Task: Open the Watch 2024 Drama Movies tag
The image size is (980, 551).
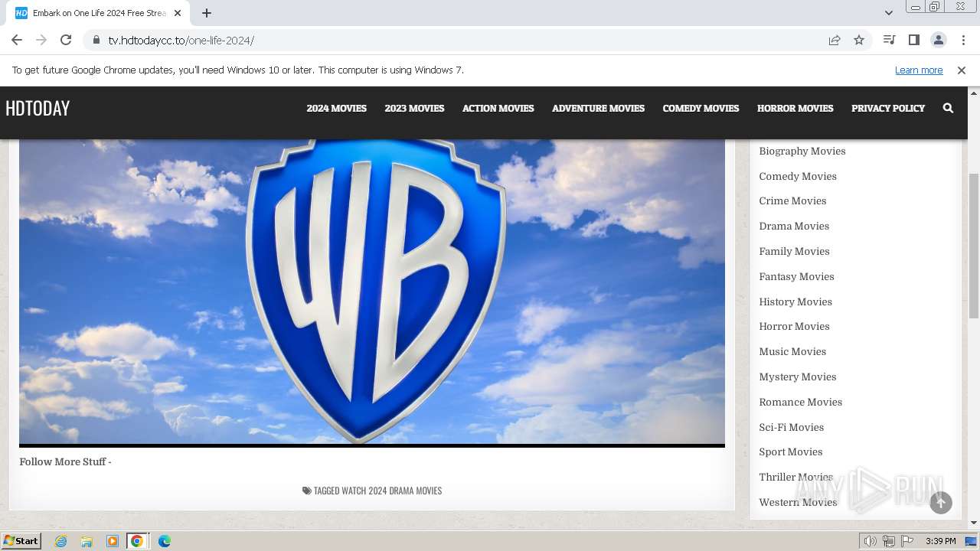Action: (x=391, y=491)
